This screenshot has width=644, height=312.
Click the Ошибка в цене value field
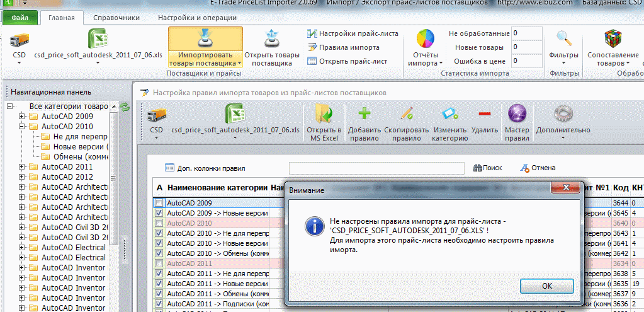(x=526, y=61)
